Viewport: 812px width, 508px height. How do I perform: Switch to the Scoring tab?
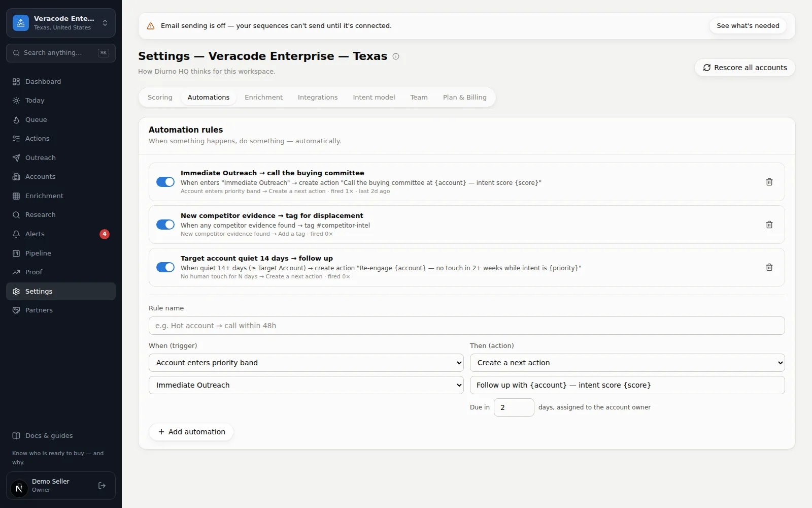(x=160, y=98)
